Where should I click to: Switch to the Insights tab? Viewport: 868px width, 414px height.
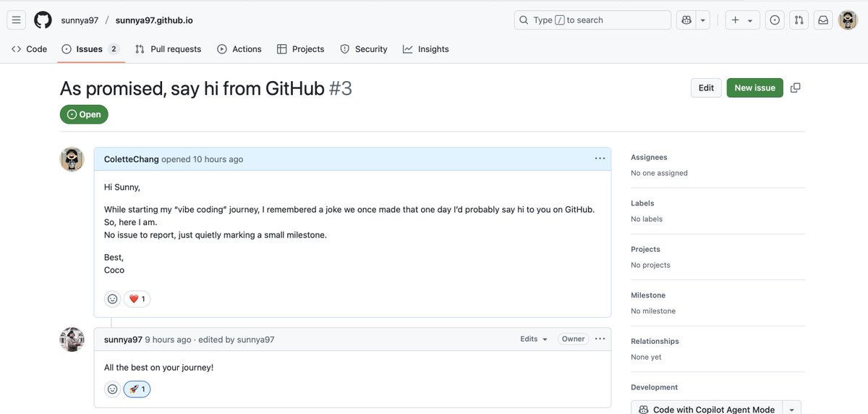pos(426,49)
